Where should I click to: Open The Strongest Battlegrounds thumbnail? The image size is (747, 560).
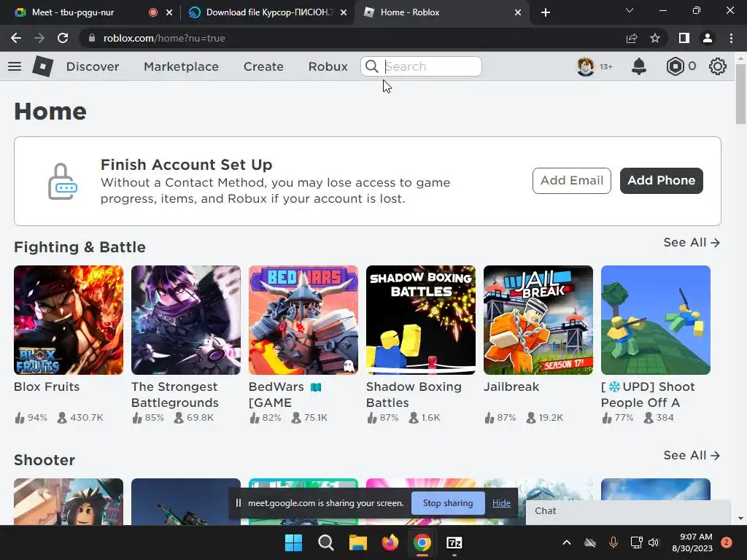point(186,320)
